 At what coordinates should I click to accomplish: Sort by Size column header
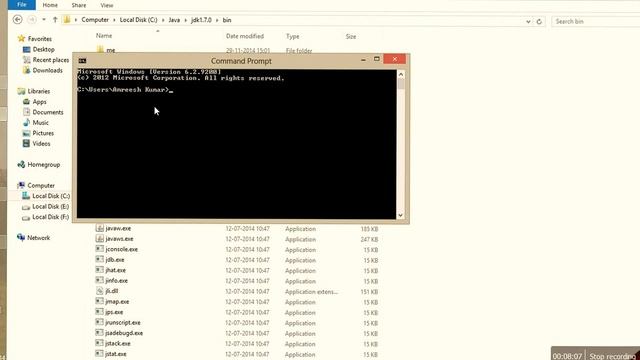click(x=351, y=36)
